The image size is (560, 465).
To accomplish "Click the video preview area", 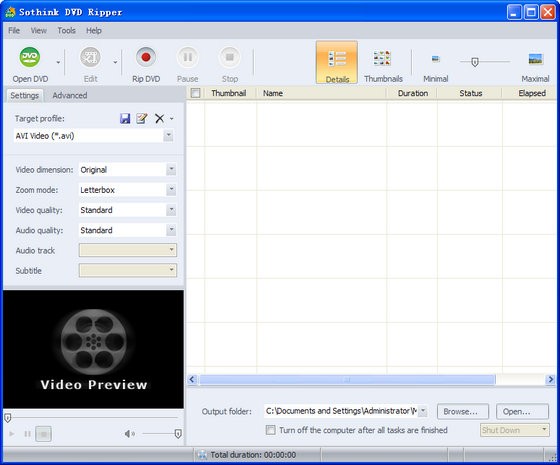I will (93, 349).
